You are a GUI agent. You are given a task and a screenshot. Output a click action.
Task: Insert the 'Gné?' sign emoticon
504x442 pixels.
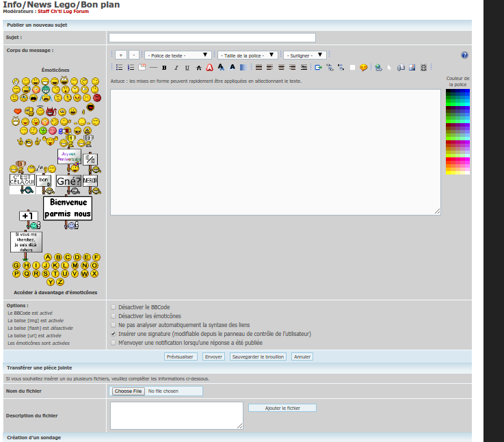pos(68,181)
